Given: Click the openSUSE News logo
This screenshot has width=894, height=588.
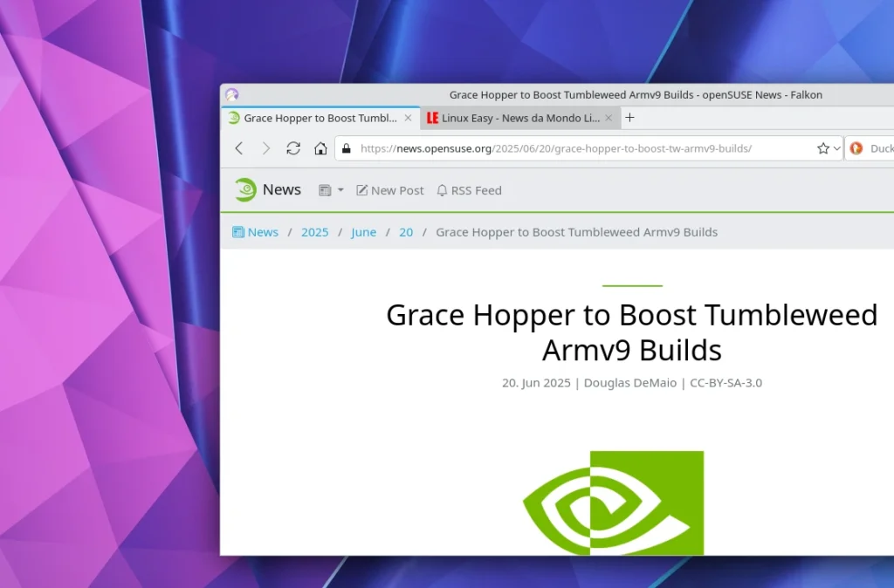Looking at the screenshot, I should (x=245, y=189).
